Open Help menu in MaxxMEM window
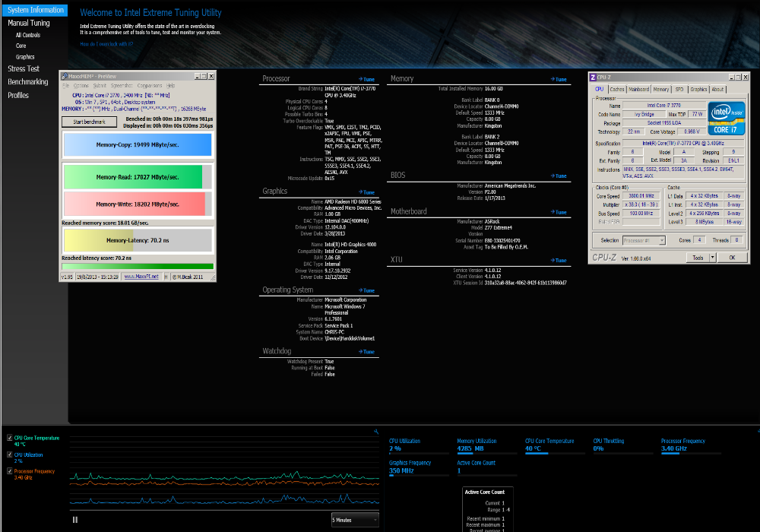The height and width of the screenshot is (532, 760). [x=170, y=86]
